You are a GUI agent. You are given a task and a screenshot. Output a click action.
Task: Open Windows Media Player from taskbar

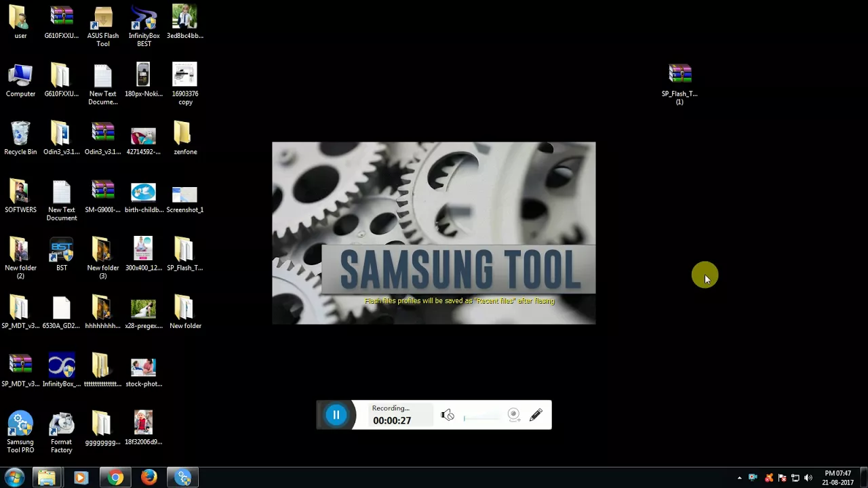tap(81, 478)
